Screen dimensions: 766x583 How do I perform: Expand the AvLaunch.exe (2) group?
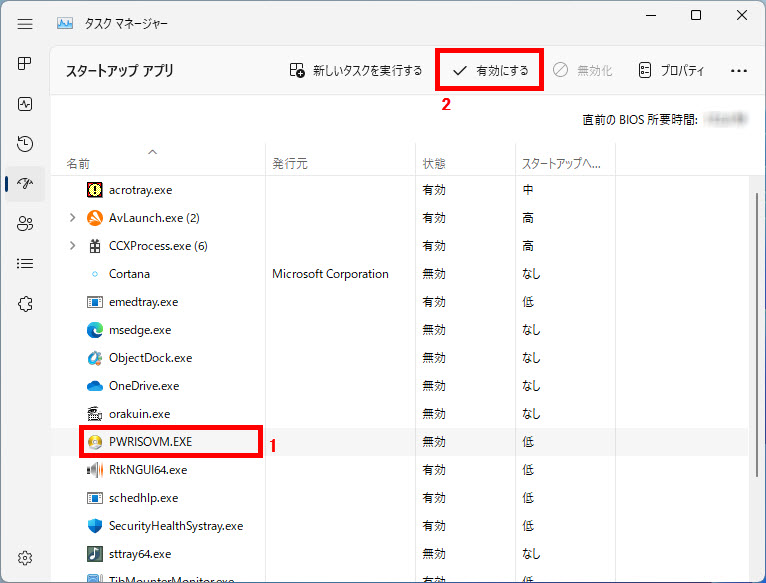72,218
